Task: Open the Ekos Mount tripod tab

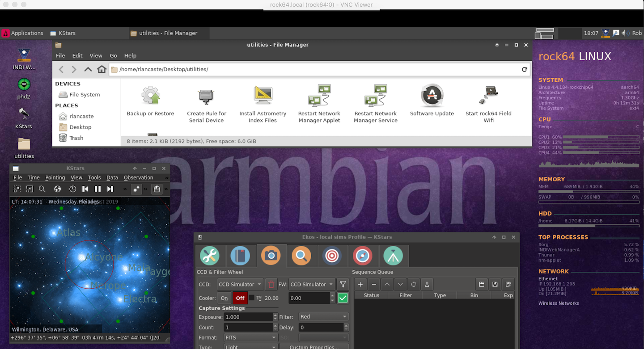Action: tap(393, 256)
